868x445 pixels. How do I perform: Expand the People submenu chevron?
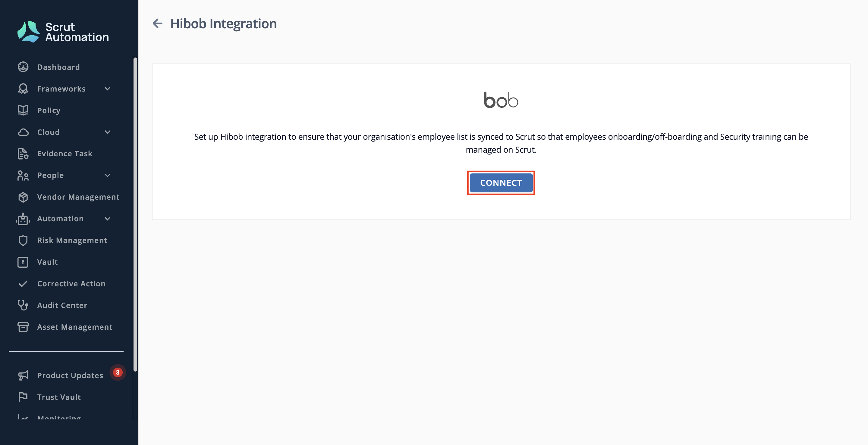click(x=108, y=175)
